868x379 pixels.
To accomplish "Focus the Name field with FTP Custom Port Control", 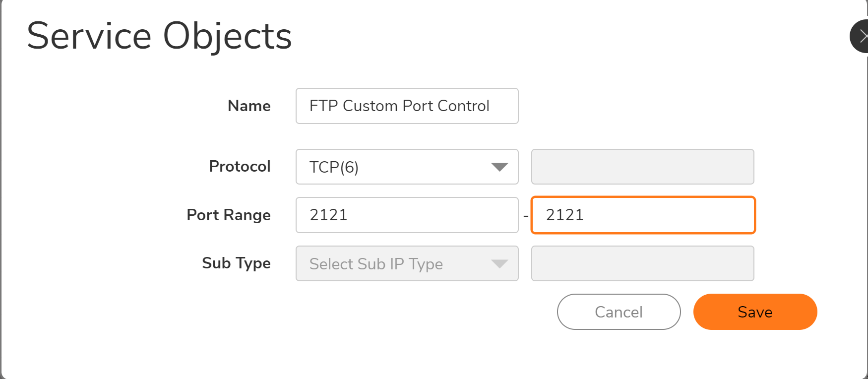I will [407, 106].
